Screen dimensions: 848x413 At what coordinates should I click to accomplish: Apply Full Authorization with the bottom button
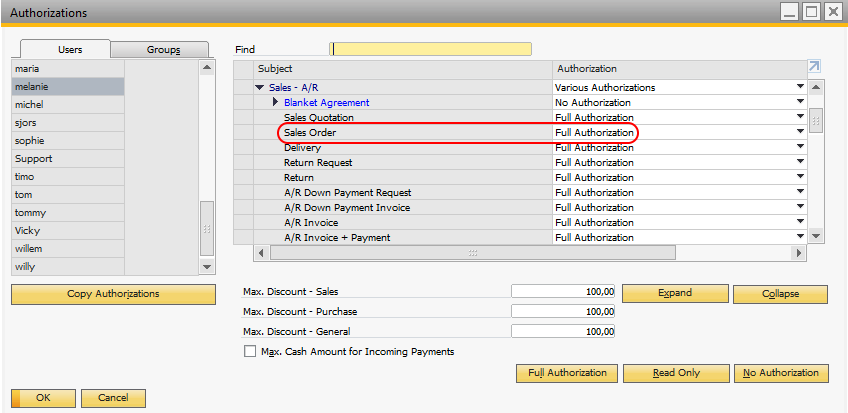pyautogui.click(x=567, y=373)
